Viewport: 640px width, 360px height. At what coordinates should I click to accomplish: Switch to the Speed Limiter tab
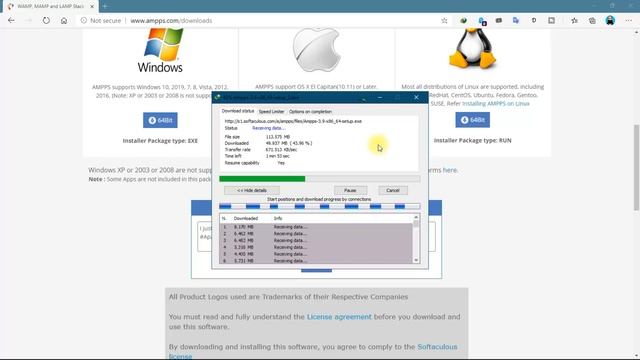coord(271,111)
